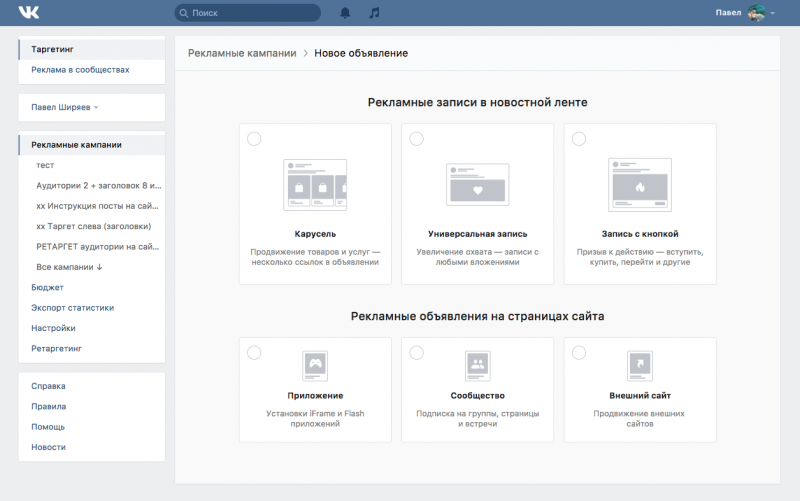Open the Новости link
The height and width of the screenshot is (501, 800).
(48, 447)
